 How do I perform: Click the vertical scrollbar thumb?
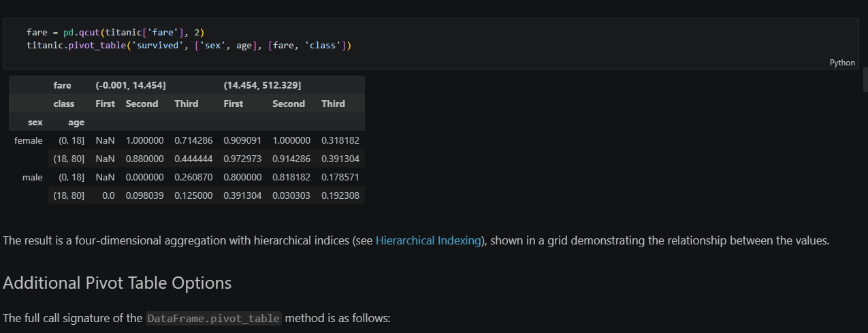pyautogui.click(x=865, y=80)
